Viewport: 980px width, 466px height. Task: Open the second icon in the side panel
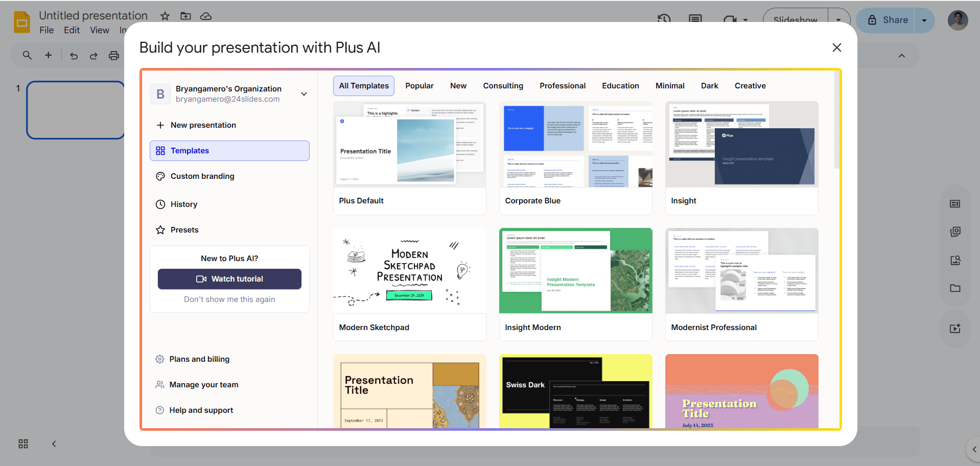tap(955, 232)
